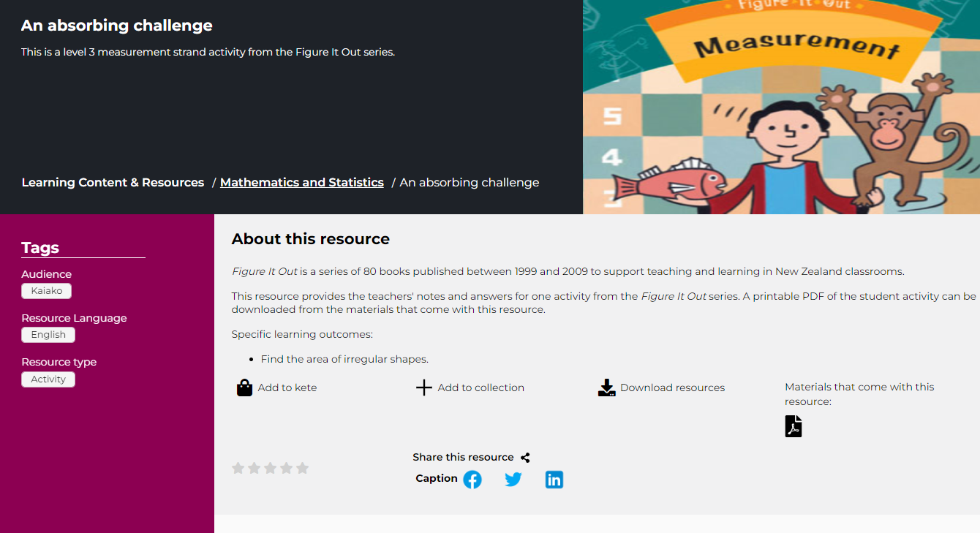The image size is (980, 533).
Task: Click the Add to kete text link
Action: tap(287, 388)
